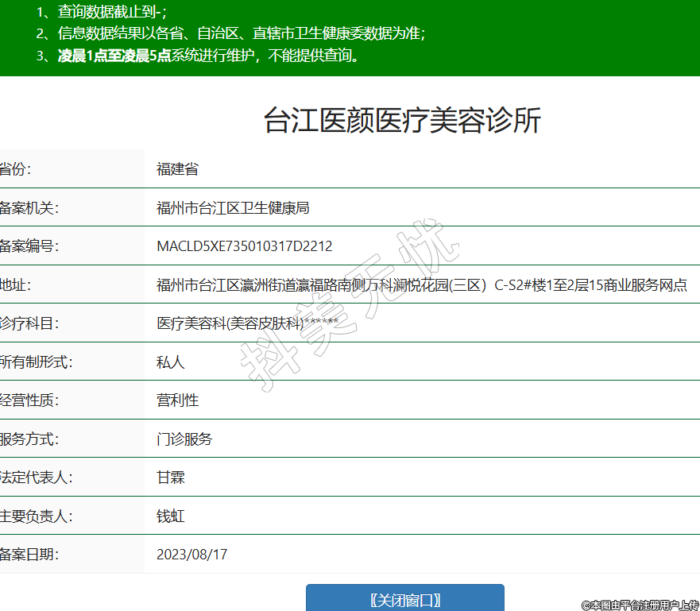Screen dimensions: 700x611
Task: Click the main person in charge 钱虹
Action: (170, 516)
